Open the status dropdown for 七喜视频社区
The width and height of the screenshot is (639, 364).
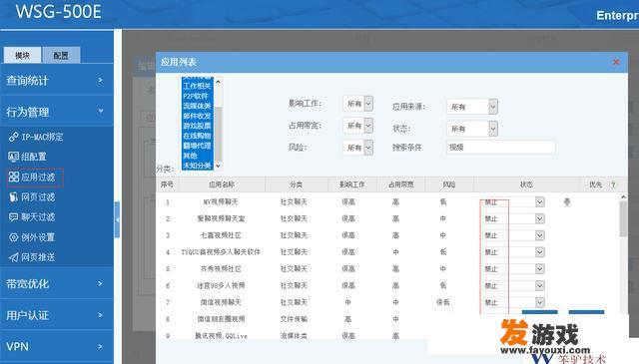tap(539, 235)
